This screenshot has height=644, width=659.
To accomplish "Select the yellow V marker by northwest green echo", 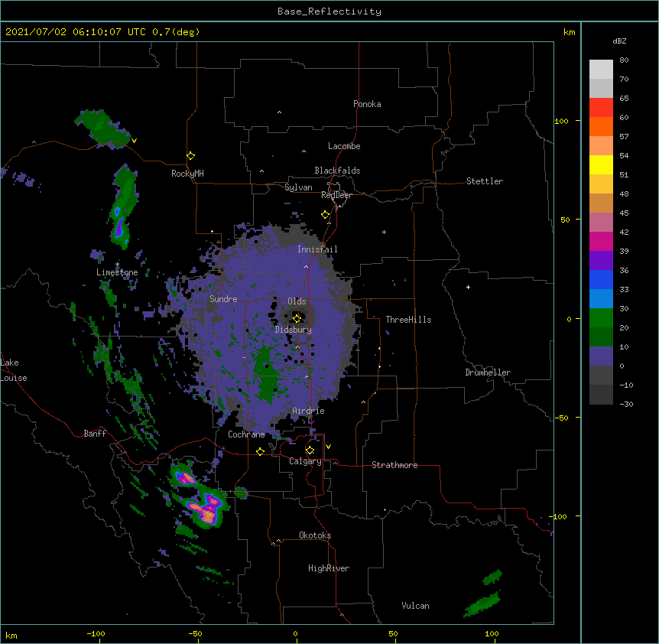I will tap(134, 141).
